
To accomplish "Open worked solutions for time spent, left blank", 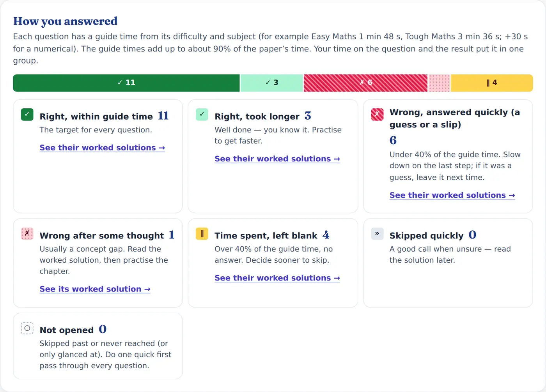I will [277, 278].
